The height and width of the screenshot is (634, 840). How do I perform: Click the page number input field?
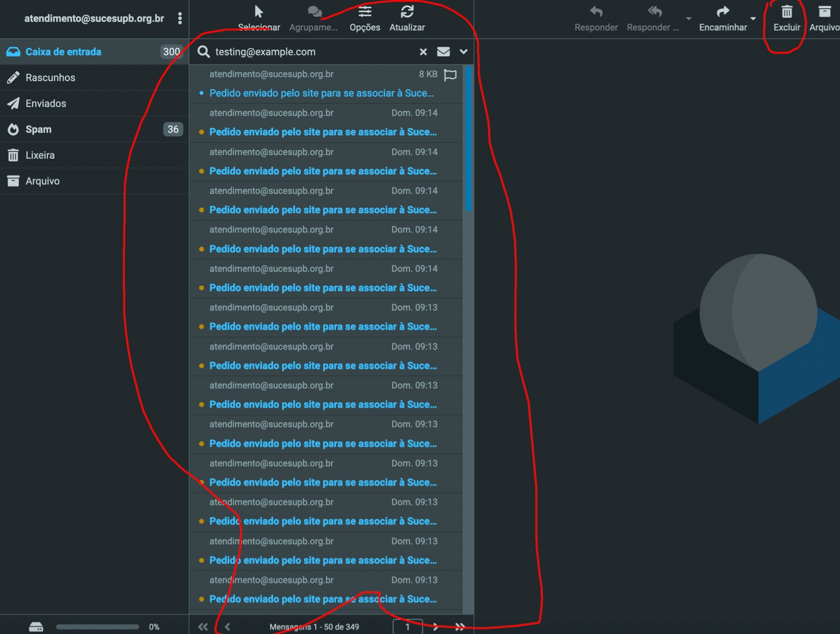[408, 627]
